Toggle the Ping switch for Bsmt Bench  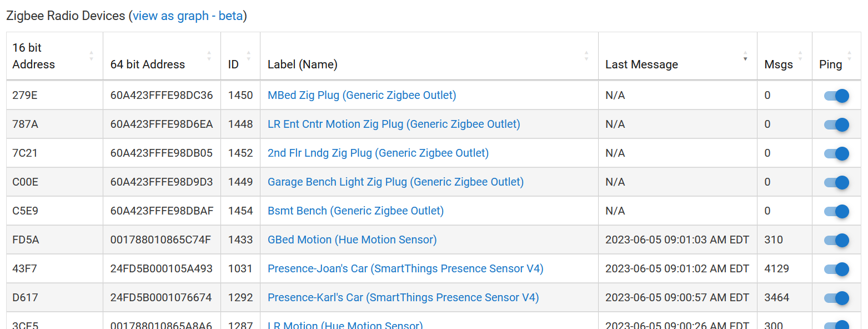[x=836, y=211]
